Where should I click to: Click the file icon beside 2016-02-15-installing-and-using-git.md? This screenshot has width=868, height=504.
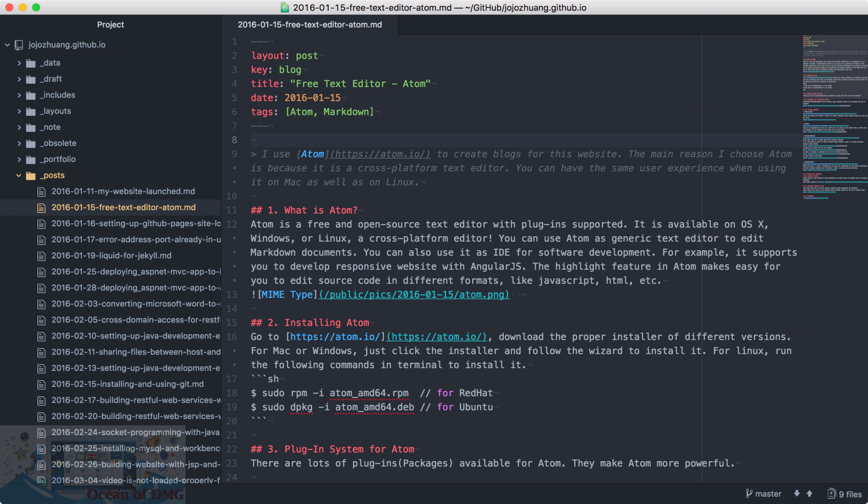click(x=41, y=384)
